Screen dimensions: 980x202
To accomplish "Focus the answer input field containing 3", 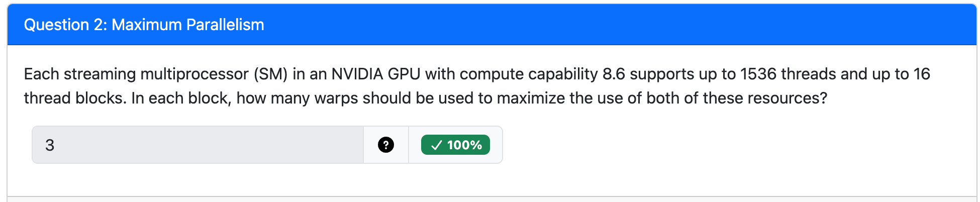I will click(201, 145).
